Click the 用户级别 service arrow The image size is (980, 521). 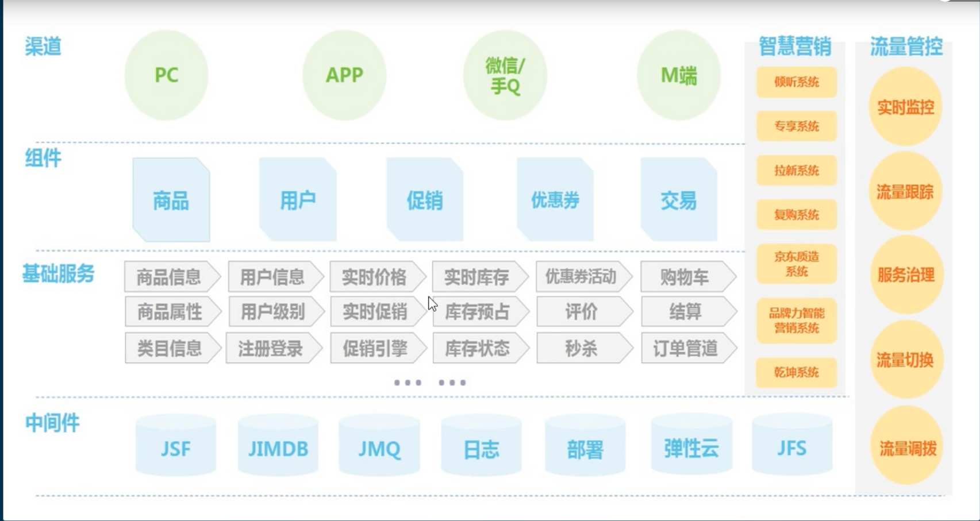tap(276, 312)
